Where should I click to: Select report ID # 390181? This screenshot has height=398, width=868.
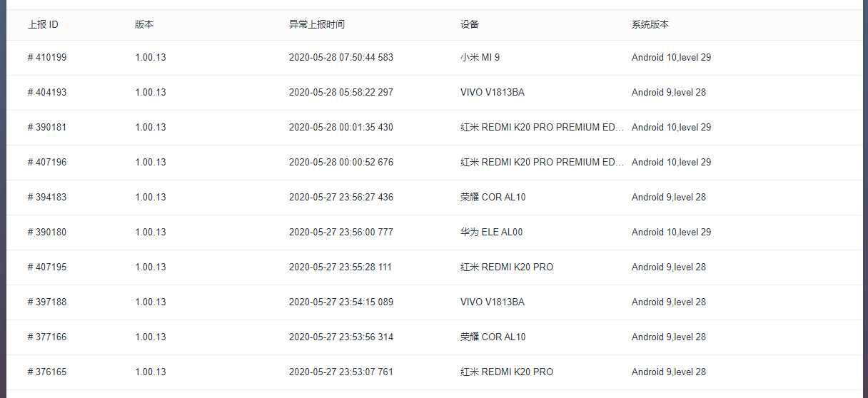[47, 127]
